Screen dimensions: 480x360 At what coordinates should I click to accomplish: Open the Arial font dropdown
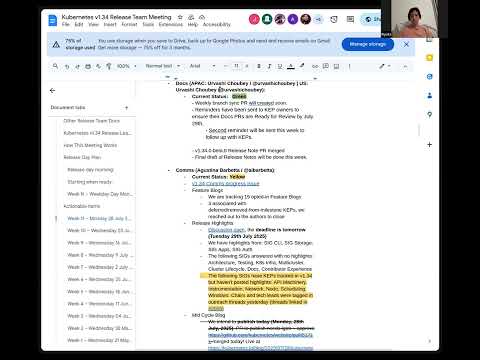pos(203,66)
